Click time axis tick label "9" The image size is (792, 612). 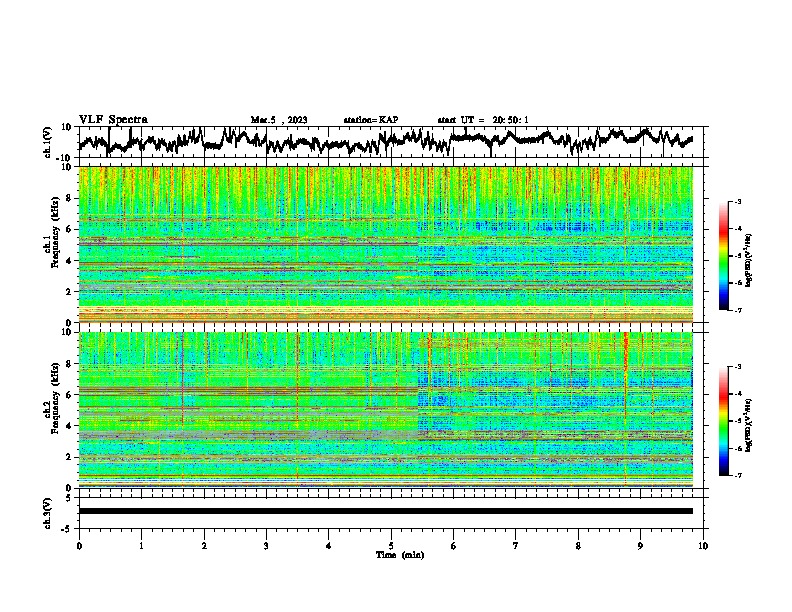coord(640,546)
